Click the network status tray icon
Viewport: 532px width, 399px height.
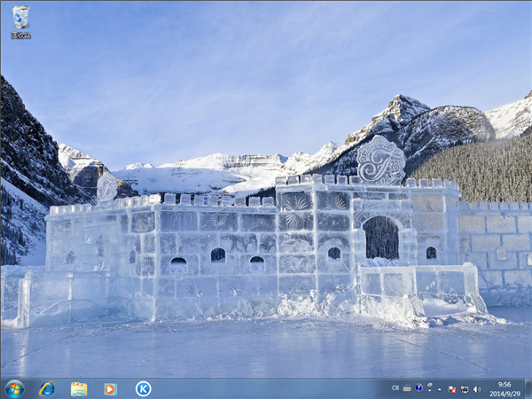464,388
